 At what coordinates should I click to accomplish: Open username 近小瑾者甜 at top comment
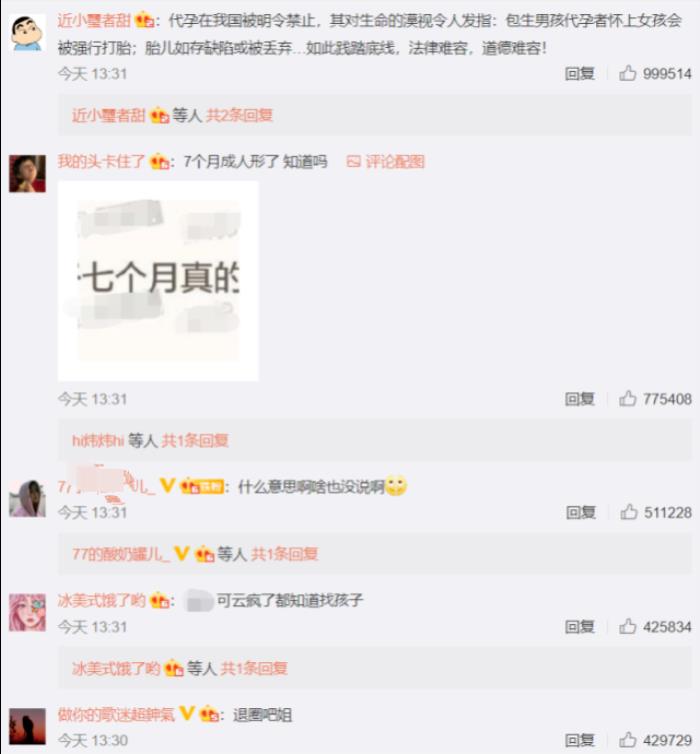[94, 20]
